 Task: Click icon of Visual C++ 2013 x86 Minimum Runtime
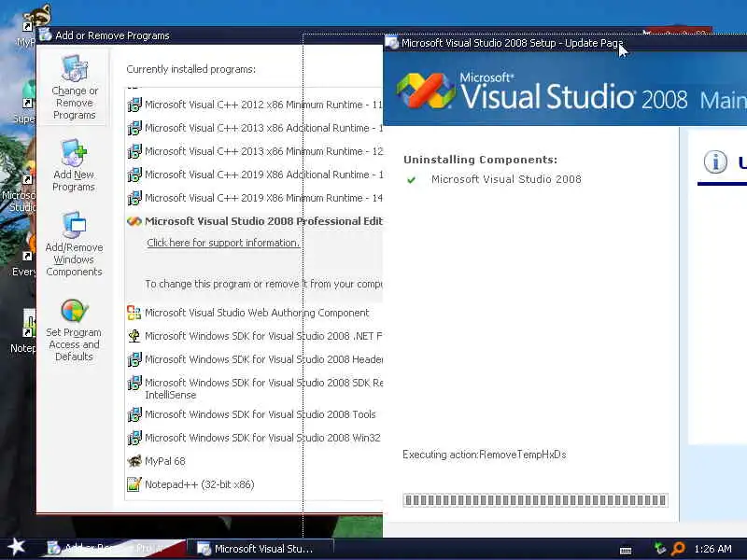tap(134, 151)
